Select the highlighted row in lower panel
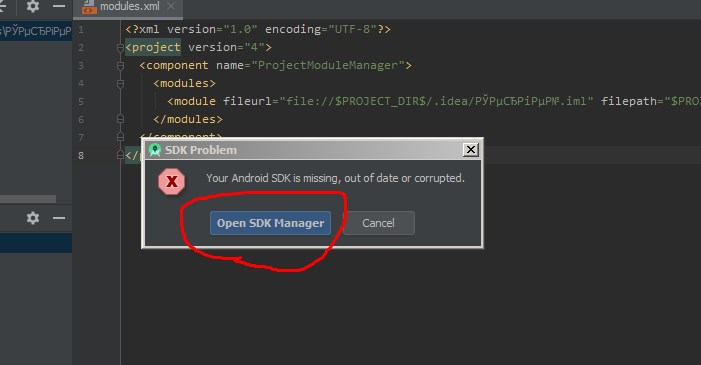Image resolution: width=701 pixels, height=365 pixels. (36, 243)
